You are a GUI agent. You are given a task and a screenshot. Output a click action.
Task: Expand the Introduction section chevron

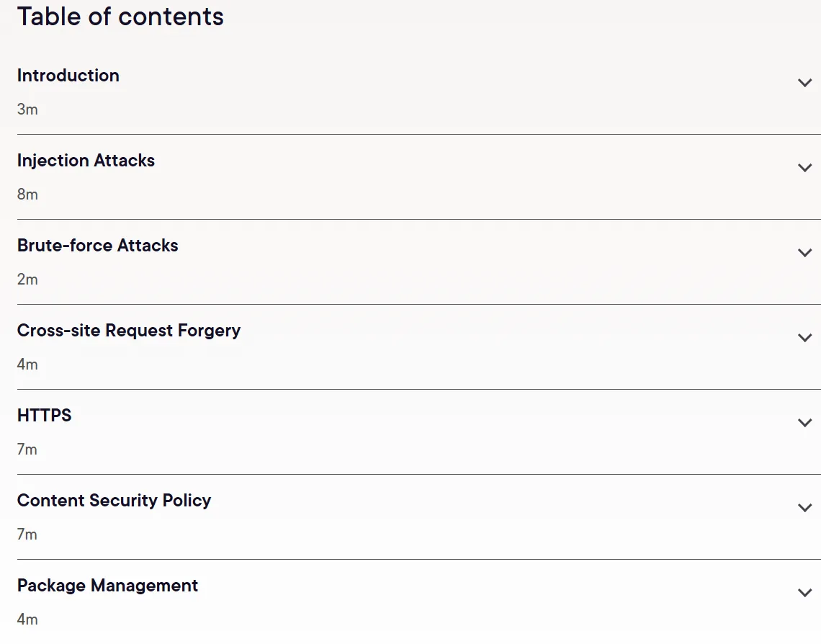(804, 83)
